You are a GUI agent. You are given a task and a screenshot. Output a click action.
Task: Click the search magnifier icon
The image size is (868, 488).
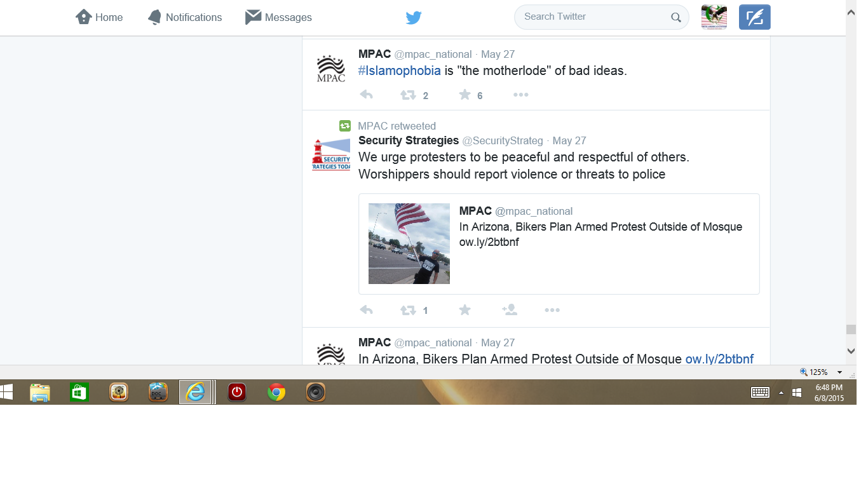[x=676, y=17]
